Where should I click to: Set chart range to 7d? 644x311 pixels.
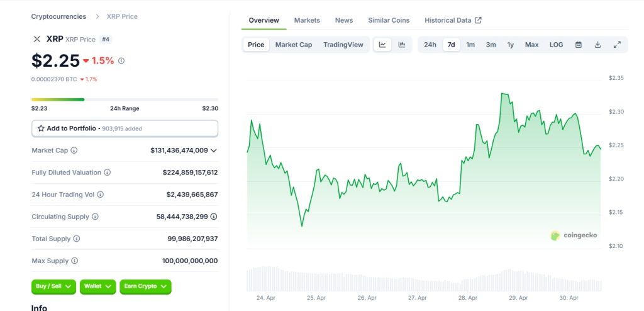(451, 45)
